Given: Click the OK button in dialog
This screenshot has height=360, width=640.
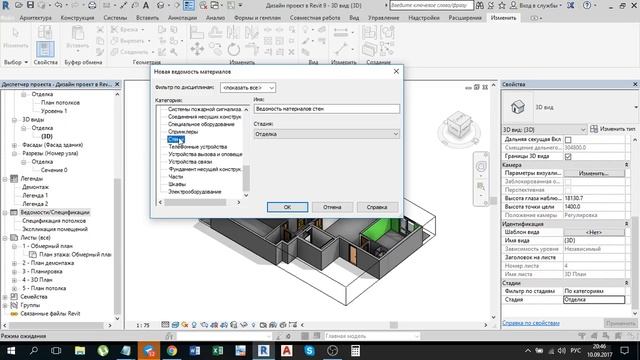Looking at the screenshot, I should (x=287, y=207).
